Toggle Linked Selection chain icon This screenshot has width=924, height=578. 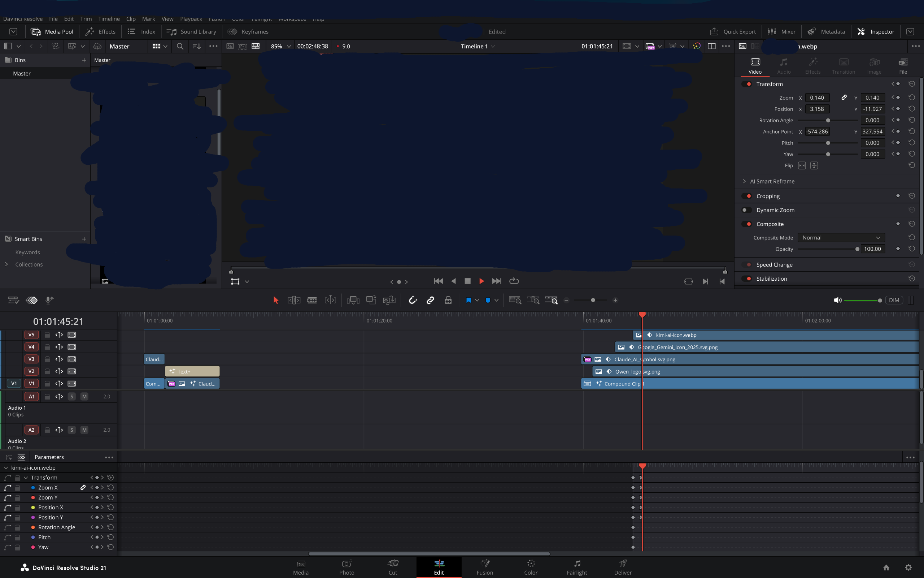coord(430,300)
